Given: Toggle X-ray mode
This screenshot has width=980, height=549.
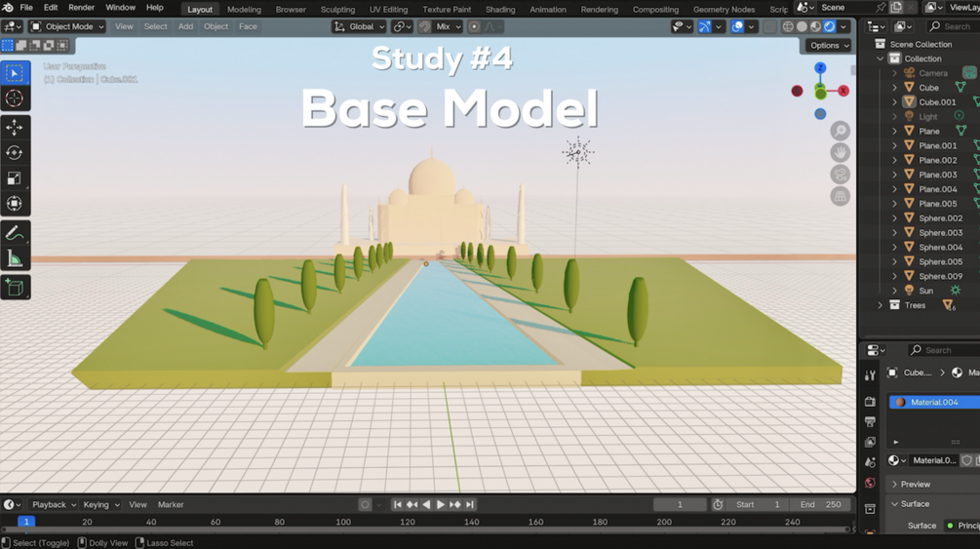Looking at the screenshot, I should (x=770, y=27).
